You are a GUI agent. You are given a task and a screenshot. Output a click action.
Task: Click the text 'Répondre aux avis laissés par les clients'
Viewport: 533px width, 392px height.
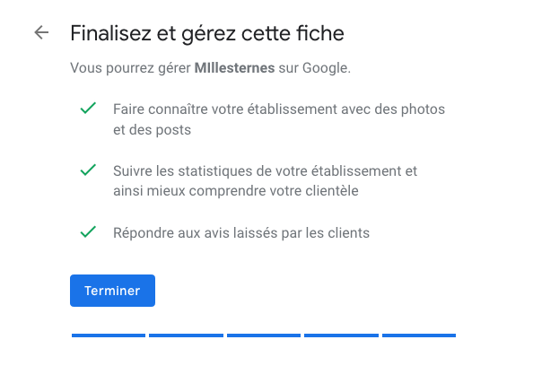pyautogui.click(x=241, y=233)
